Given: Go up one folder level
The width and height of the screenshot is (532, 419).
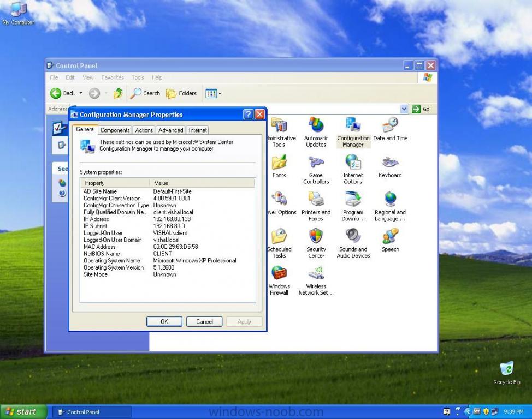Looking at the screenshot, I should click(x=118, y=93).
